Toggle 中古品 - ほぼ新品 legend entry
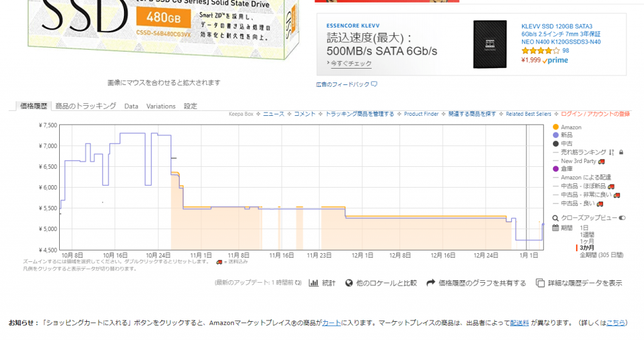The height and width of the screenshot is (340, 644). [x=579, y=186]
